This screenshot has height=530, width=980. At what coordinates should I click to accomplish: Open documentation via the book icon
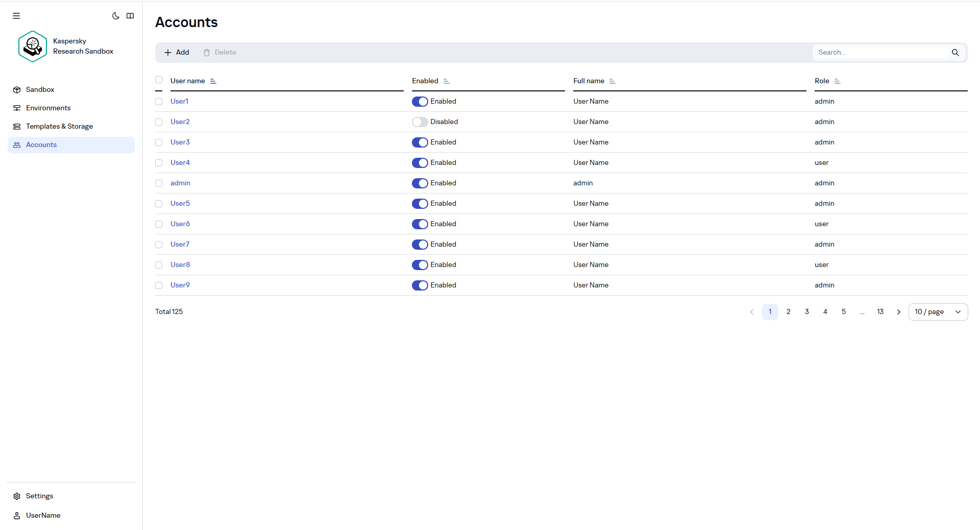(131, 16)
